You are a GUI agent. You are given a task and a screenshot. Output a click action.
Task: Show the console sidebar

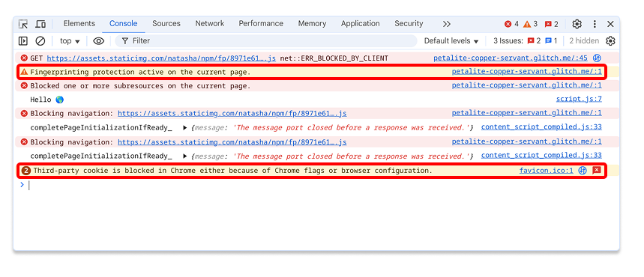[x=23, y=41]
